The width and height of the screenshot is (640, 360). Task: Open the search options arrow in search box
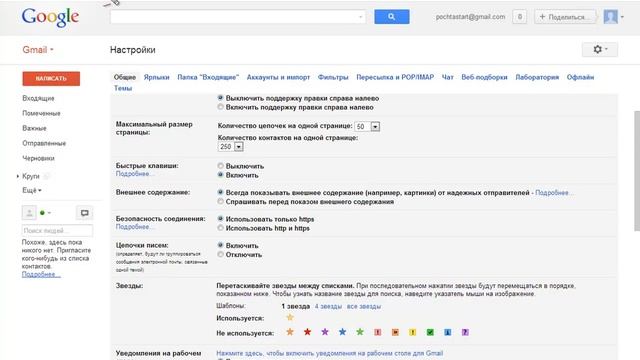[360, 17]
